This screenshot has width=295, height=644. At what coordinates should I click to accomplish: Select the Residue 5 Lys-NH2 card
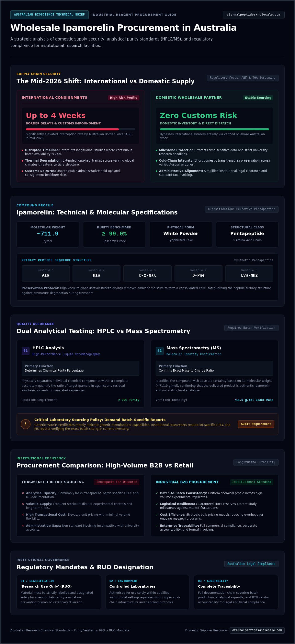click(x=249, y=273)
